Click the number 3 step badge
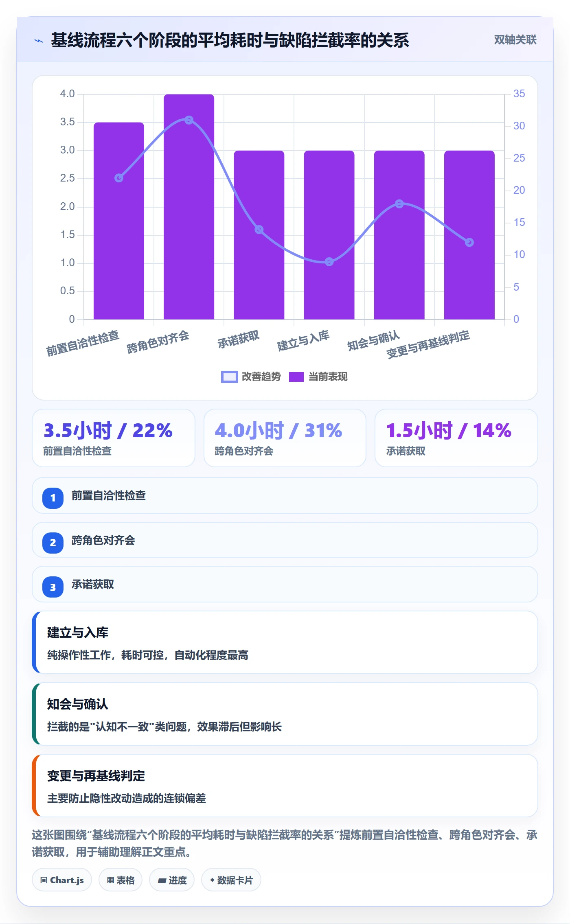The width and height of the screenshot is (570, 924). pyautogui.click(x=53, y=587)
